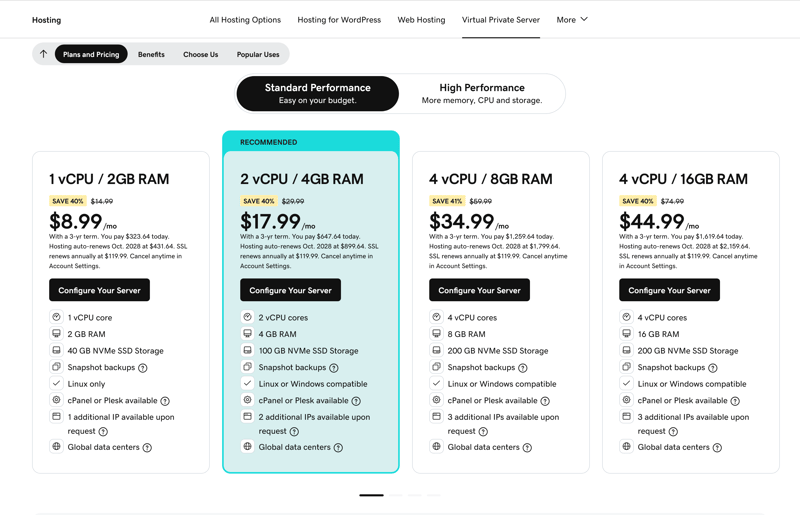800x515 pixels.
Task: Click the scroll-to-top arrow icon
Action: (x=43, y=54)
